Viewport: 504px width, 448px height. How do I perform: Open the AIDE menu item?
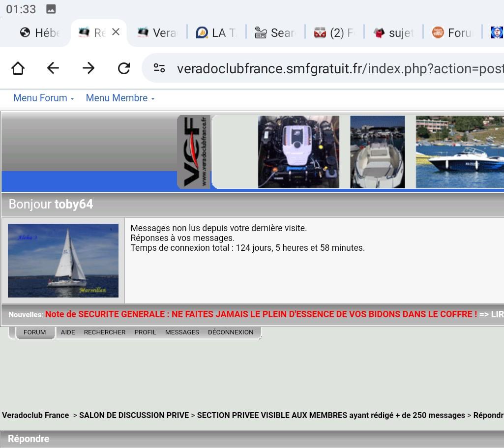point(68,332)
